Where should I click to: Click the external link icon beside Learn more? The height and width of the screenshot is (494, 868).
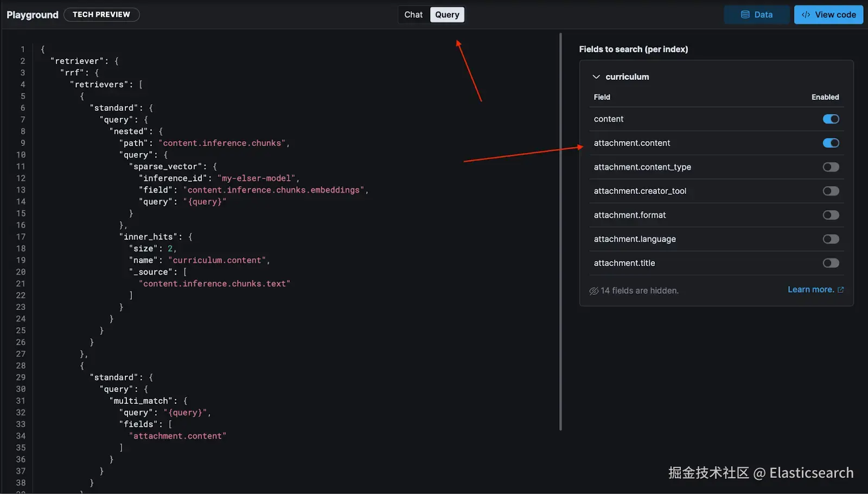click(841, 290)
